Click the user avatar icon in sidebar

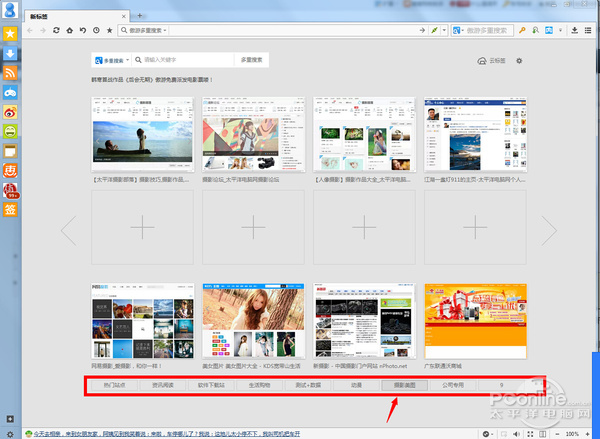pos(10,10)
